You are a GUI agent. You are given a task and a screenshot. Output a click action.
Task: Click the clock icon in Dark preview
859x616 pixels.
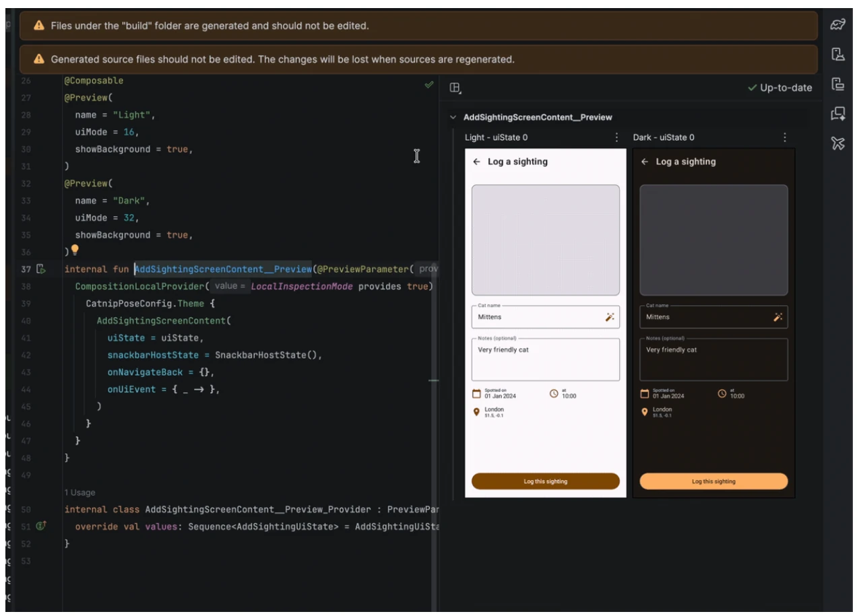pyautogui.click(x=722, y=393)
